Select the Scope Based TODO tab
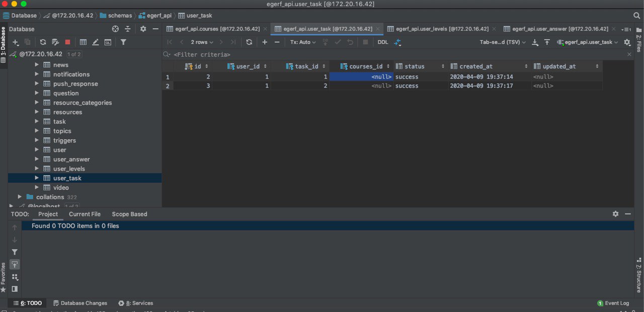 coord(129,214)
